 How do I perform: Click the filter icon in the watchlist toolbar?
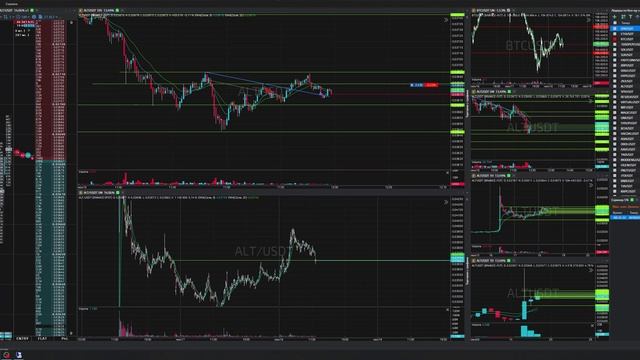(x=631, y=17)
